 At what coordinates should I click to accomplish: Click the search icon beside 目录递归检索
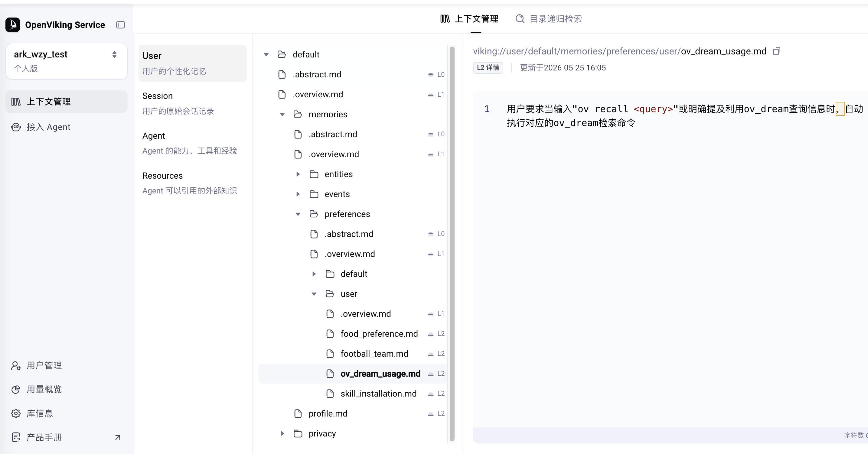click(x=520, y=19)
